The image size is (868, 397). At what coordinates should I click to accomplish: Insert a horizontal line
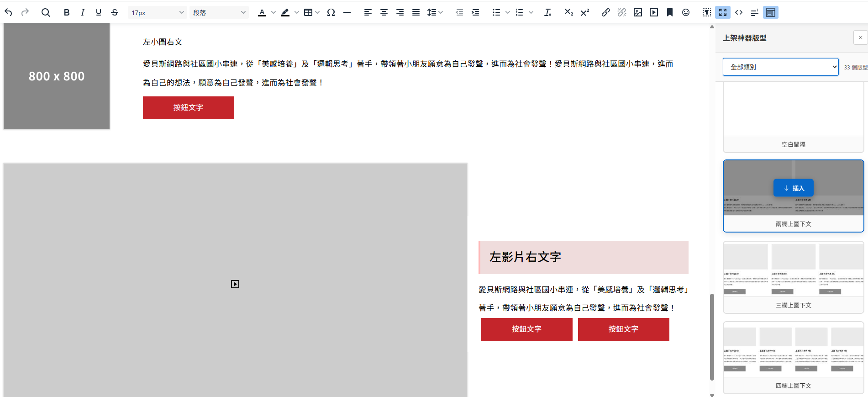[347, 12]
